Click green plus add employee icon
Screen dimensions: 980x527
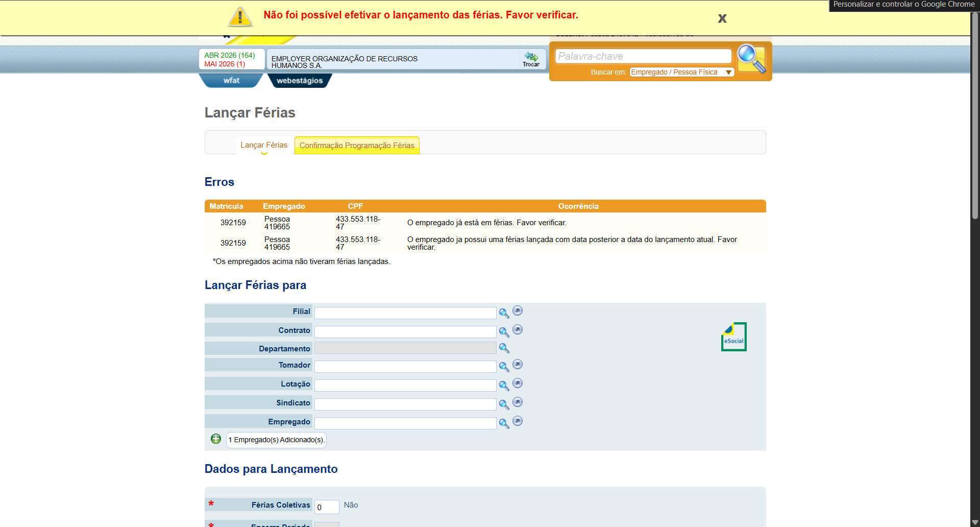point(216,439)
